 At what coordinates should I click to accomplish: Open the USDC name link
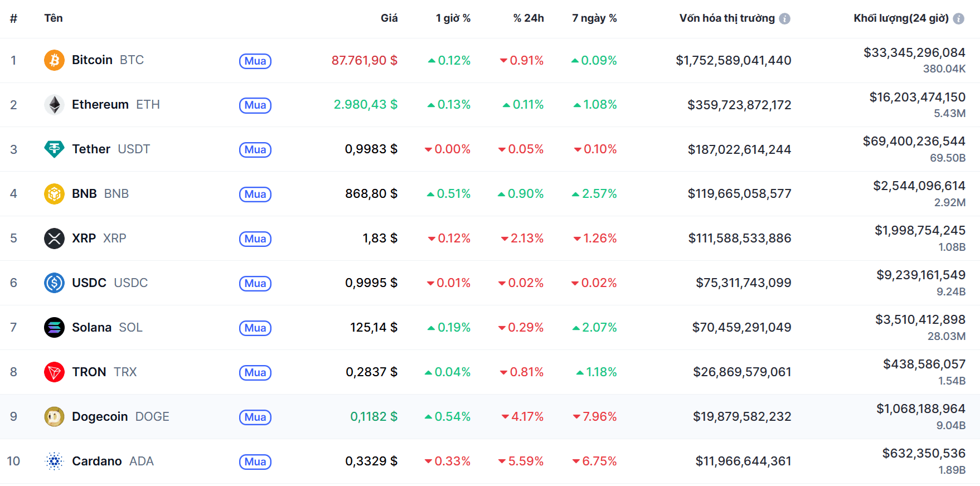tap(110, 283)
